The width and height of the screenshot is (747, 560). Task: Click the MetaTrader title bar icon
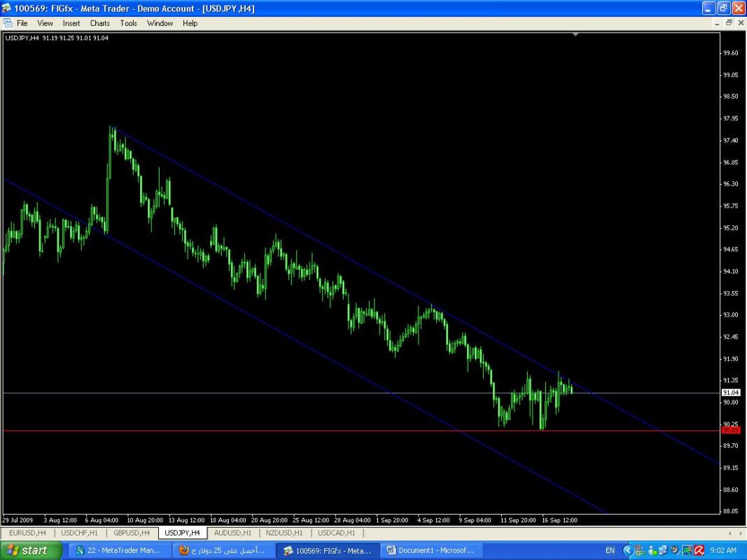click(x=7, y=8)
